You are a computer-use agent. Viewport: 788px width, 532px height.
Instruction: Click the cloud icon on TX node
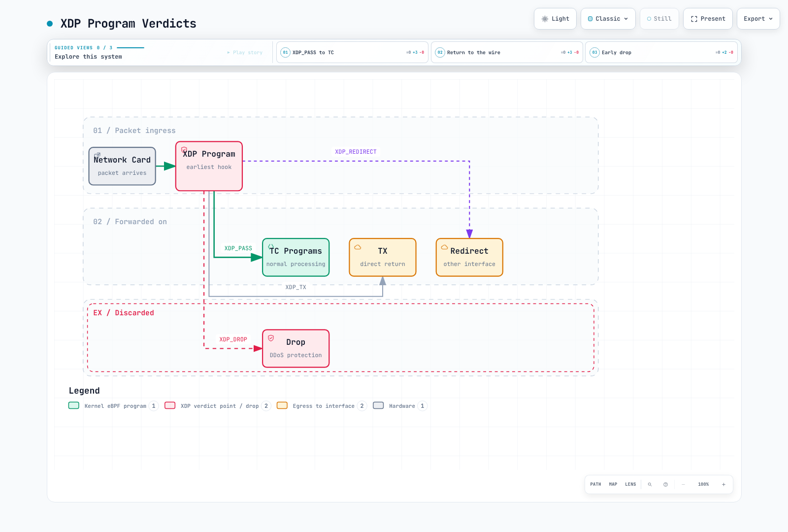point(358,247)
